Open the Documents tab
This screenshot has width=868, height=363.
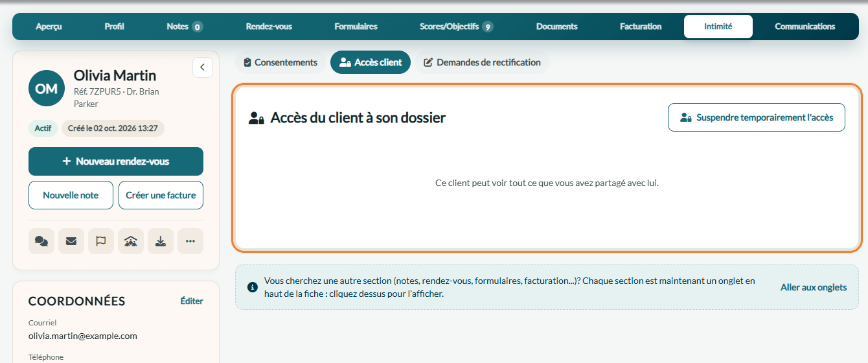(x=557, y=27)
